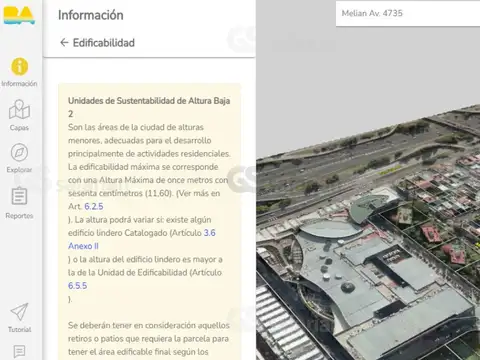480x360 pixels.
Task: Click the Edificabilidad section title
Action: [104, 43]
